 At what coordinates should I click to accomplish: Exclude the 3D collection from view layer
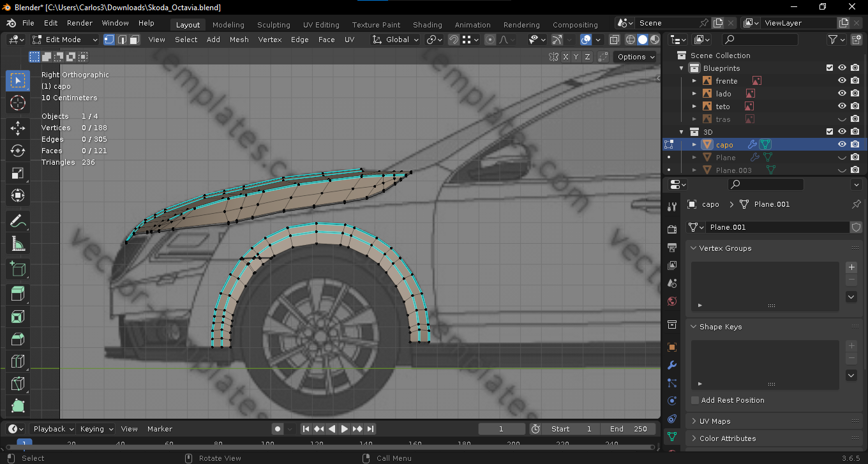[x=830, y=131]
